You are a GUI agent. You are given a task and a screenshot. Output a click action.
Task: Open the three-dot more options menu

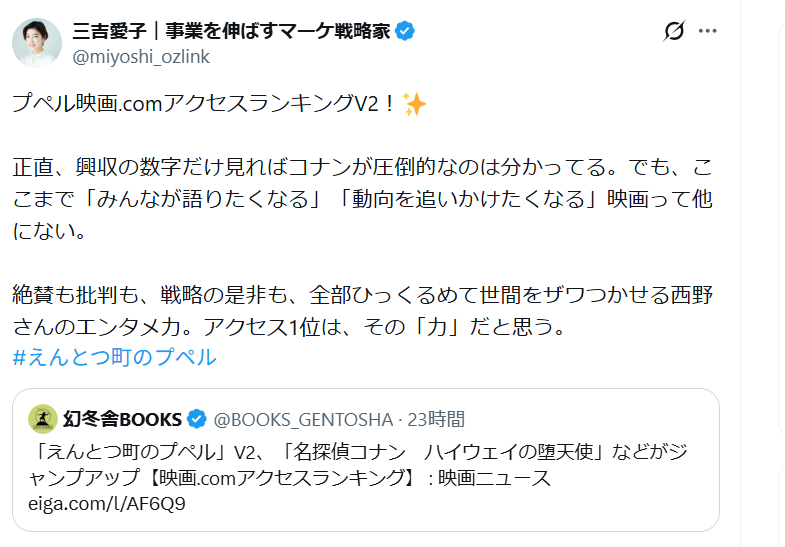708,31
